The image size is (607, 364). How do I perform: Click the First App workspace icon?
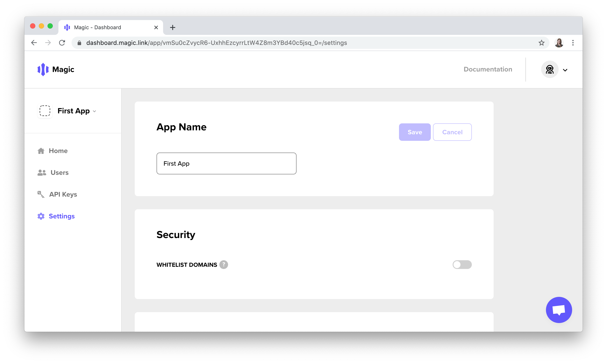(x=45, y=111)
